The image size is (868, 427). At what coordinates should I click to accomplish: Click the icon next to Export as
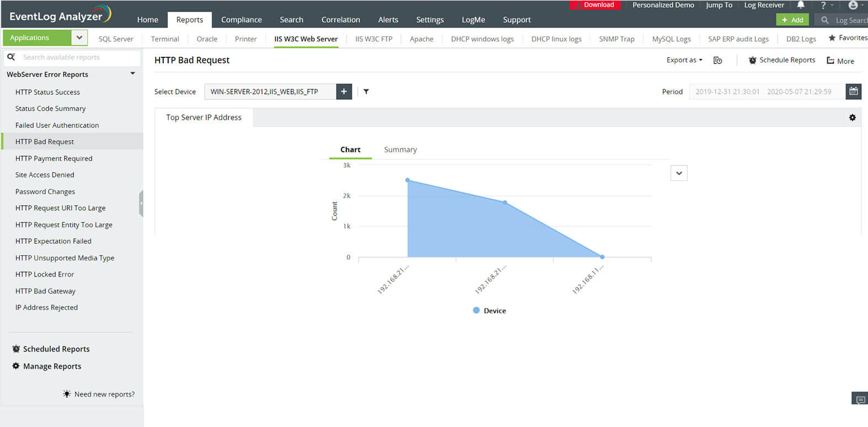point(717,60)
